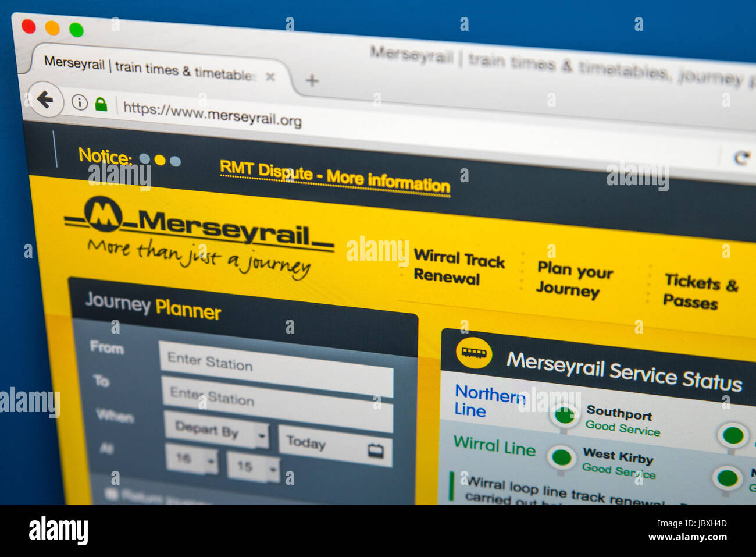Click the yellow macOS minimize window button
Image resolution: width=756 pixels, height=557 pixels.
(52, 27)
